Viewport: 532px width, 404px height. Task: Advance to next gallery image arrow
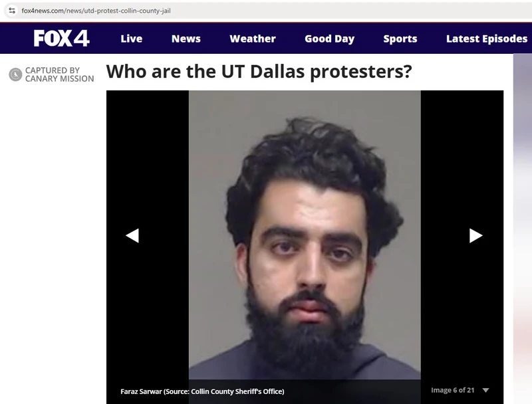(x=475, y=235)
